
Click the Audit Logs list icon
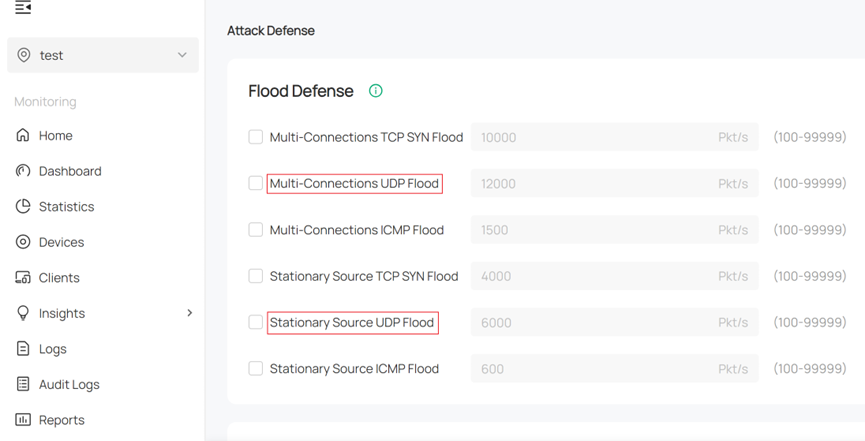point(23,384)
